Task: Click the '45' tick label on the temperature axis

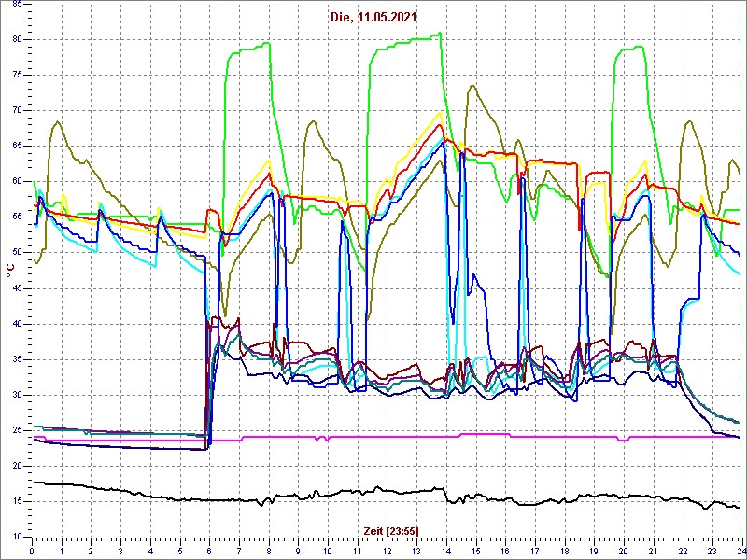Action: (x=15, y=288)
